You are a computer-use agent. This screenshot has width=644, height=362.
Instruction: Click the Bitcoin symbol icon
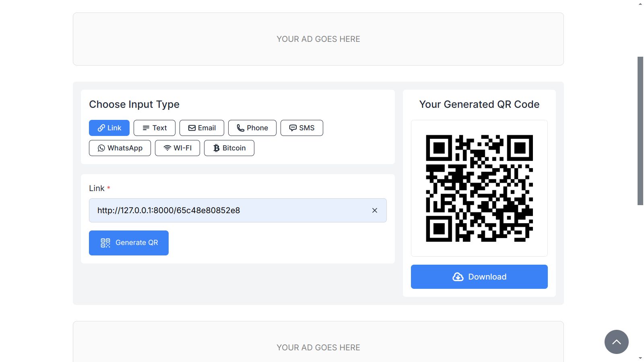217,148
